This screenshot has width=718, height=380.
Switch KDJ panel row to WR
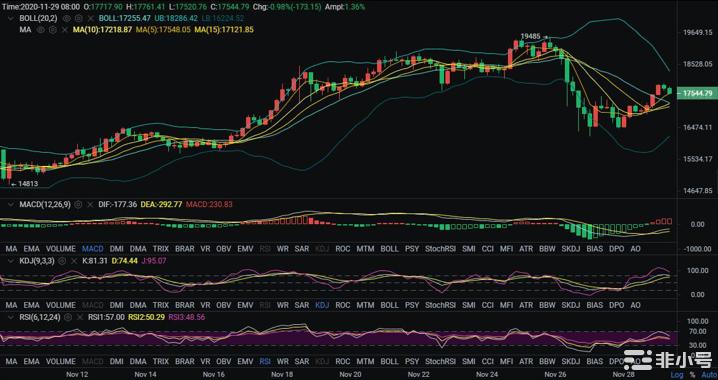pos(283,305)
